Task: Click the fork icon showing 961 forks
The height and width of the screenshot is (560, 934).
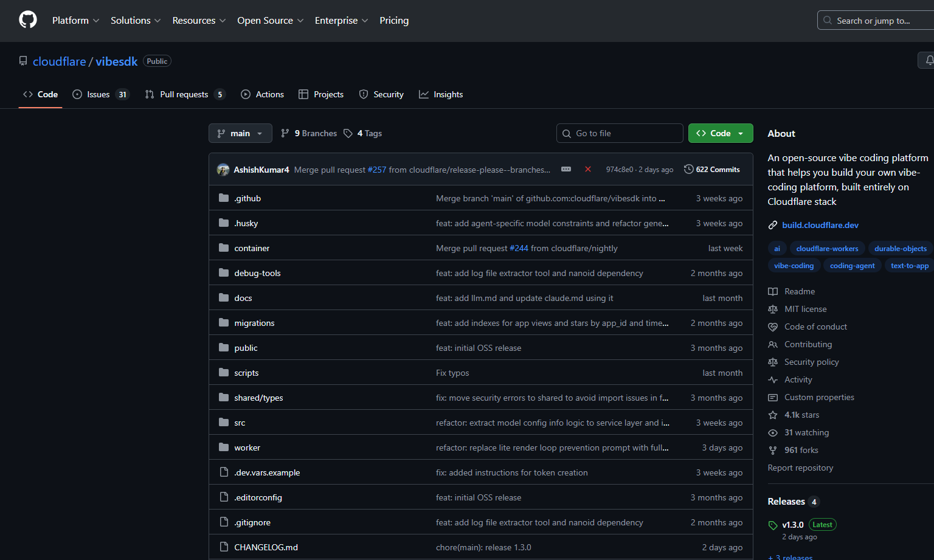Action: [773, 450]
